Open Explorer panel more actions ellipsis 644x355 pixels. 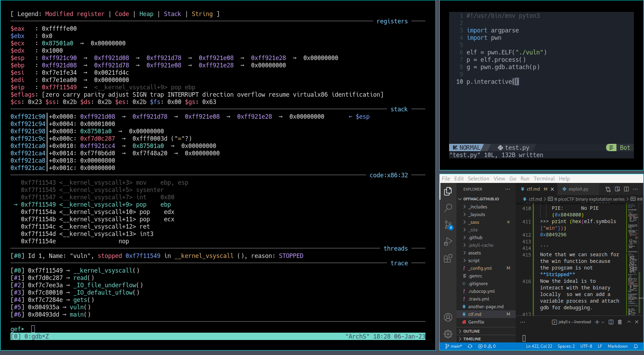click(508, 189)
